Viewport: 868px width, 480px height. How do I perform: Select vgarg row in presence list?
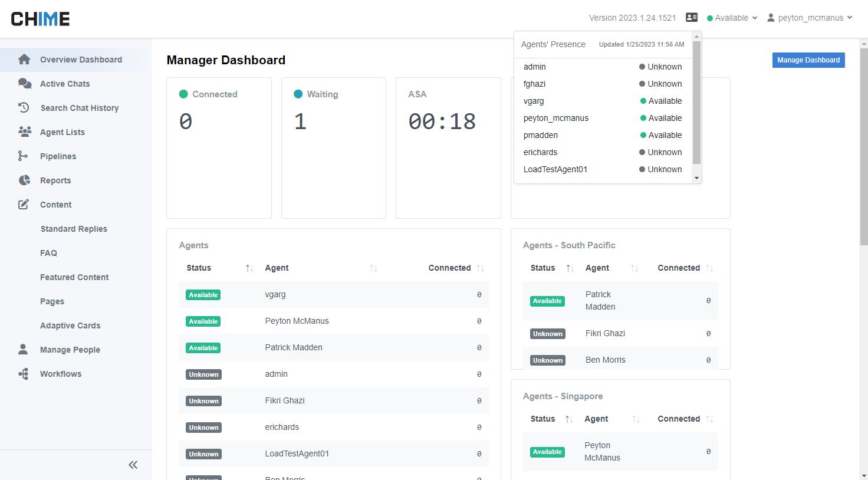(x=603, y=101)
